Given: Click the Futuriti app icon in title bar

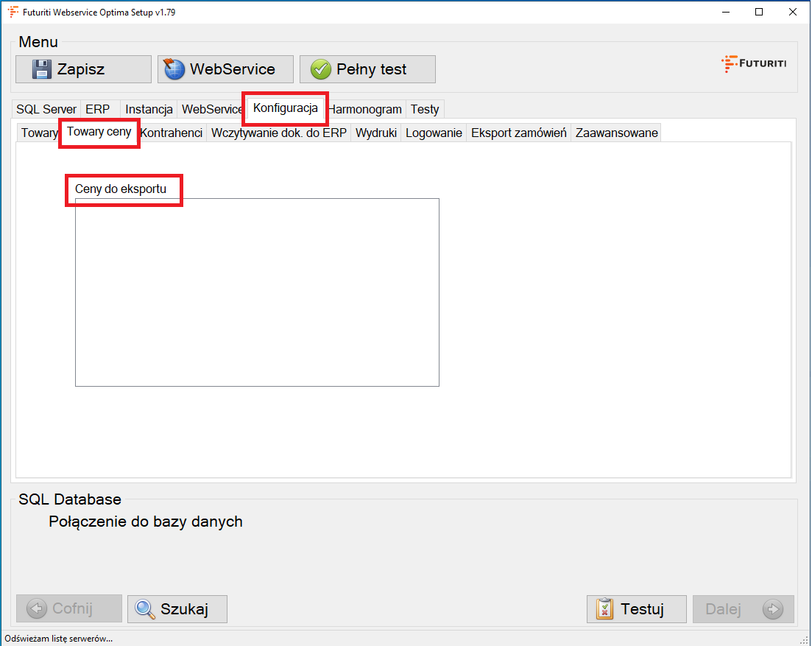Looking at the screenshot, I should click(x=13, y=12).
